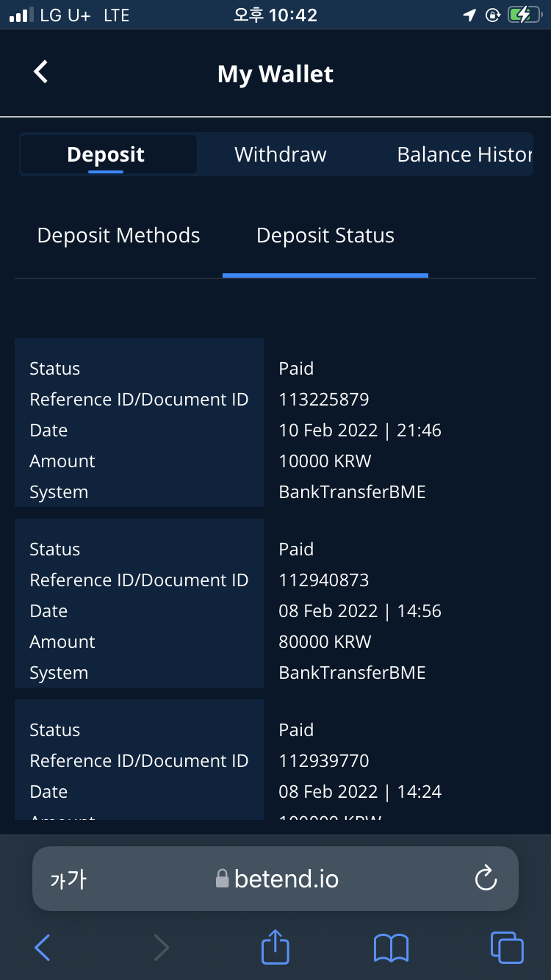Viewport: 551px width, 980px height.
Task: Tap the System label in the 10000 KRW entry
Action: pyautogui.click(x=59, y=493)
